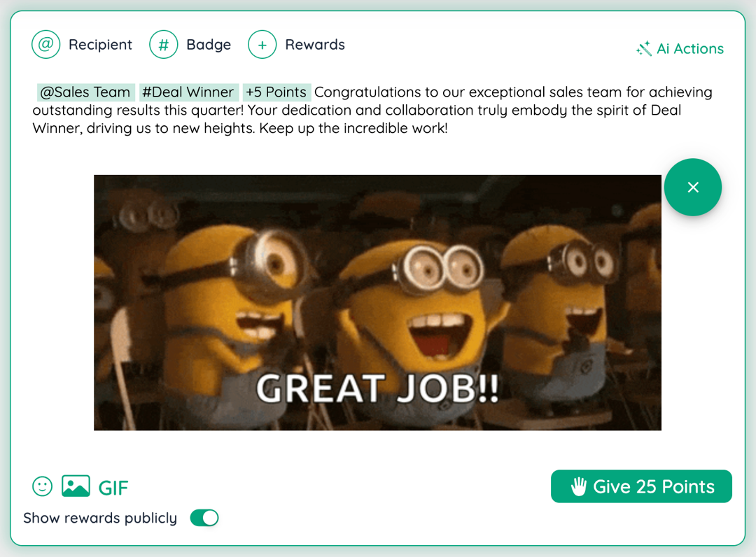The image size is (756, 557).
Task: Click the Give 25 Points button
Action: tap(641, 486)
